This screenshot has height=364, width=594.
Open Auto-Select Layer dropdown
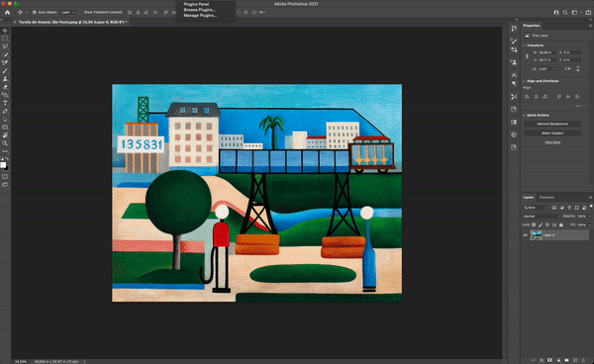point(67,13)
